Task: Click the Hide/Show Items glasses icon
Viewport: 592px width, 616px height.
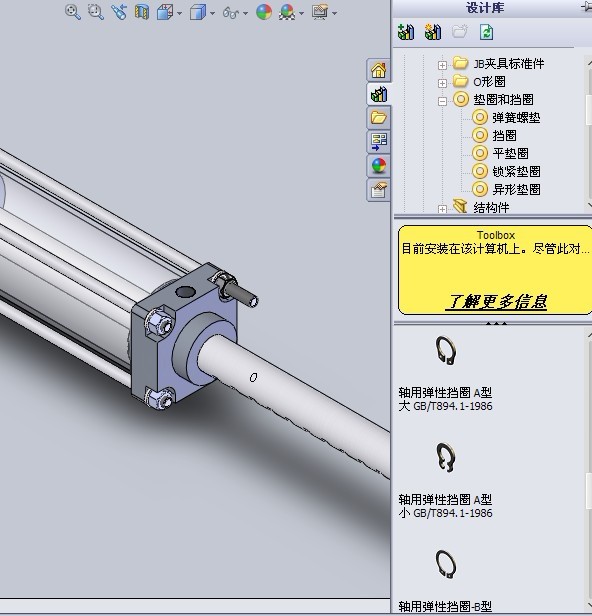Action: (x=231, y=13)
